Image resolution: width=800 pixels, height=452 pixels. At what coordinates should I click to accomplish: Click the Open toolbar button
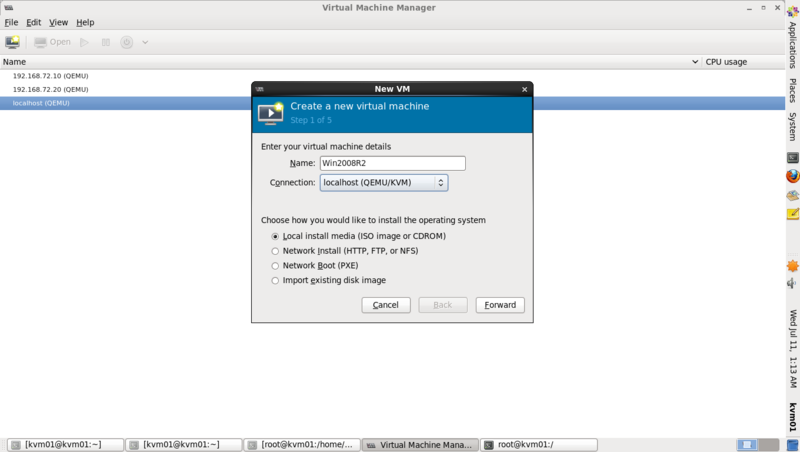[53, 42]
